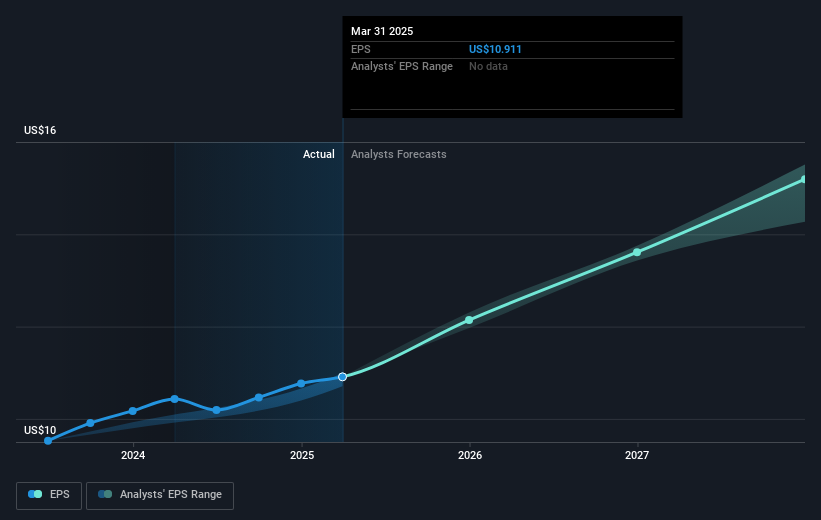Select the EPS peak point before 2024 dip

pyautogui.click(x=174, y=399)
